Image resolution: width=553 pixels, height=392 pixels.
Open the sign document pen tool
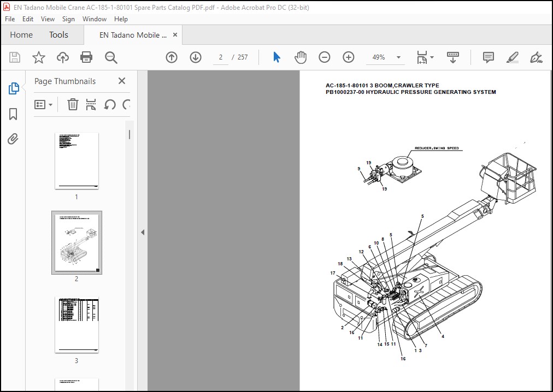tap(536, 57)
